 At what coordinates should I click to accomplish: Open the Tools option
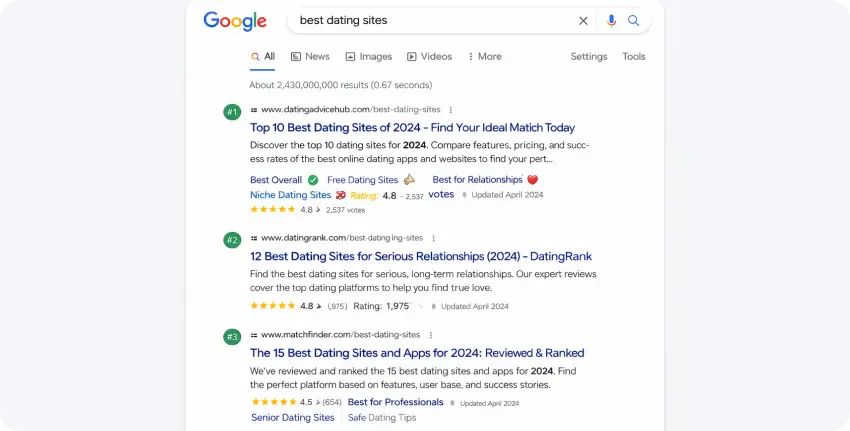(x=634, y=57)
